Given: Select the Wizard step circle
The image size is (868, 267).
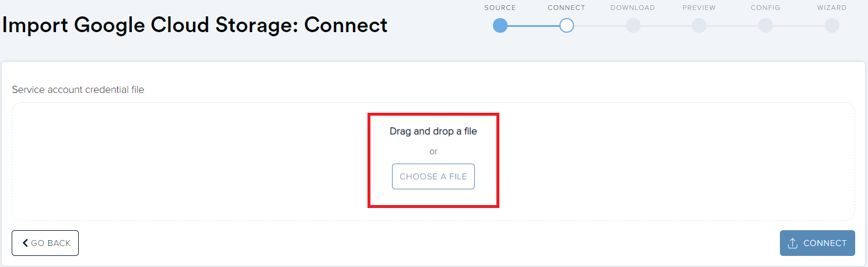Looking at the screenshot, I should 832,26.
